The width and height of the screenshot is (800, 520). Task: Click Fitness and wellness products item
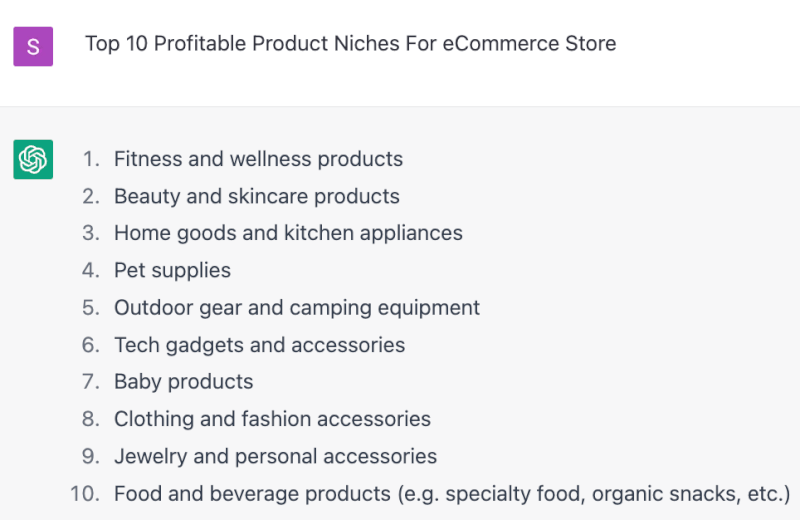point(258,159)
